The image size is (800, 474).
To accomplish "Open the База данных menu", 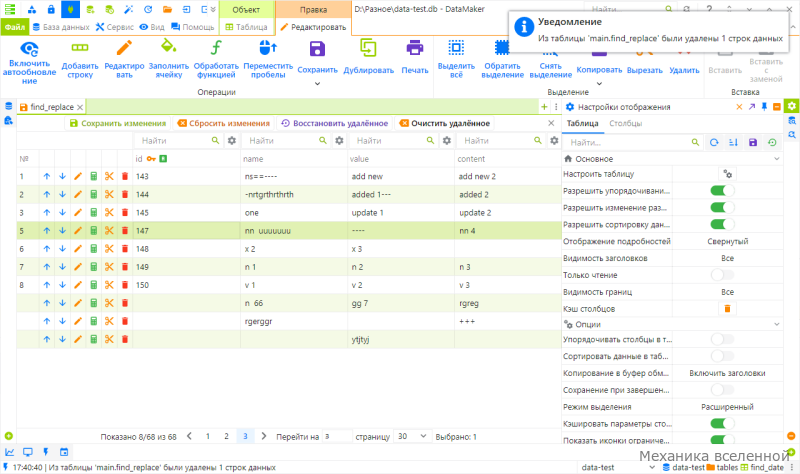I will pyautogui.click(x=61, y=27).
